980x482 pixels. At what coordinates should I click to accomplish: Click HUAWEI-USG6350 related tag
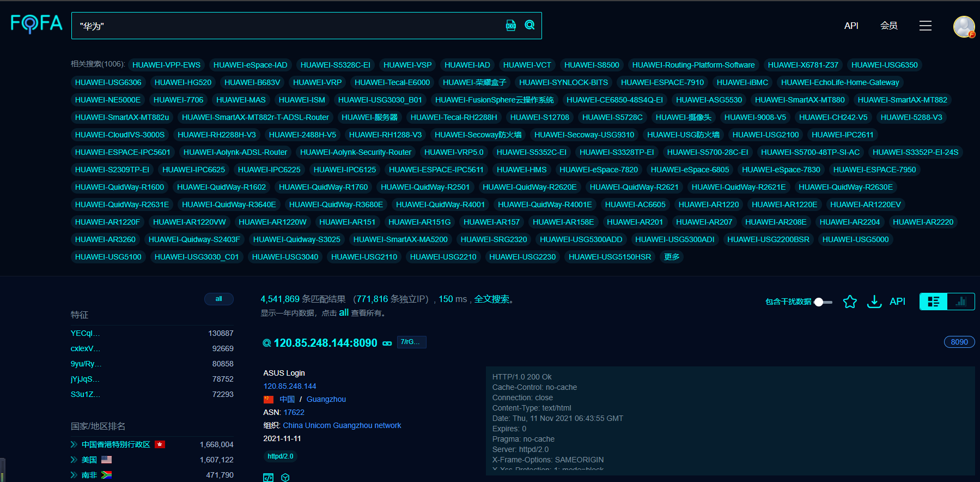point(884,65)
